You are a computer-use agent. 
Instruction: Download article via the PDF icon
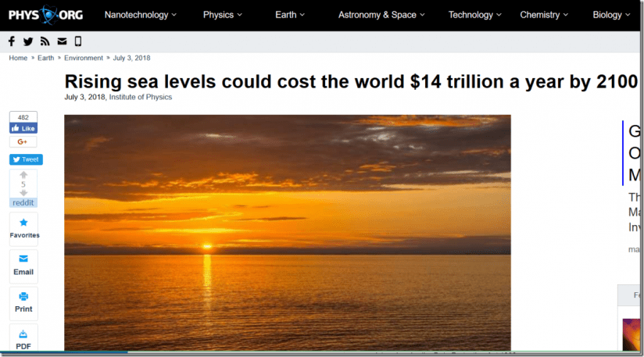point(23,338)
